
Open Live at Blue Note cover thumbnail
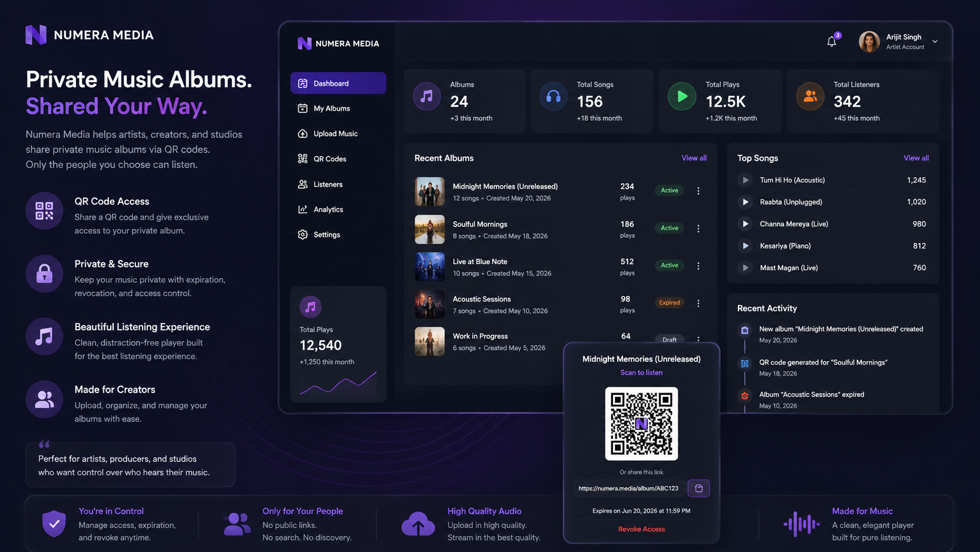tap(430, 266)
